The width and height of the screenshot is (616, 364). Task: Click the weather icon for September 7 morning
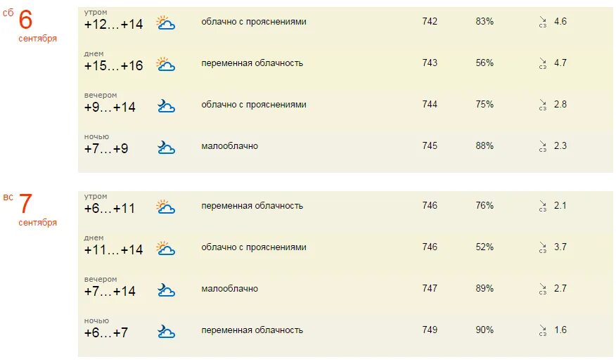click(x=165, y=207)
